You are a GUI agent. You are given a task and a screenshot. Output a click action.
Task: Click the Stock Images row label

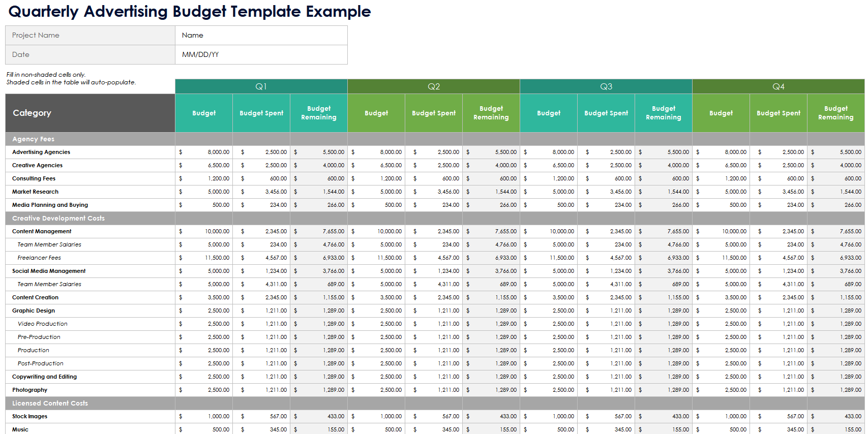point(29,416)
